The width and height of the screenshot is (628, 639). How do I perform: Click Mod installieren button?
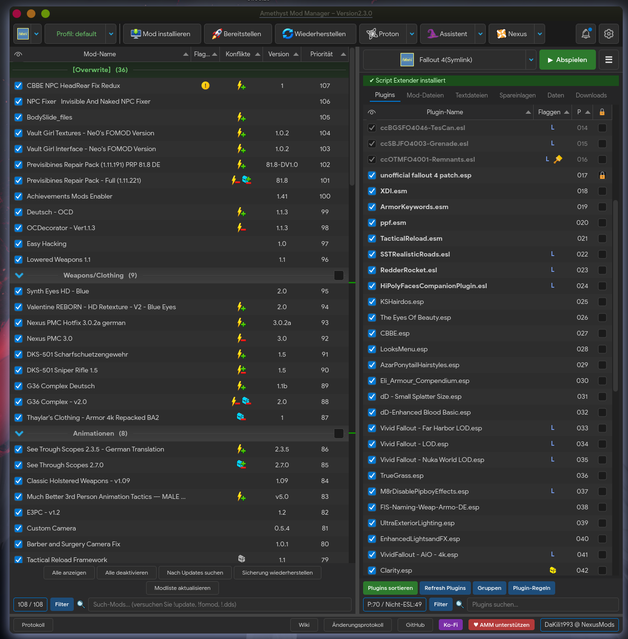coord(162,34)
